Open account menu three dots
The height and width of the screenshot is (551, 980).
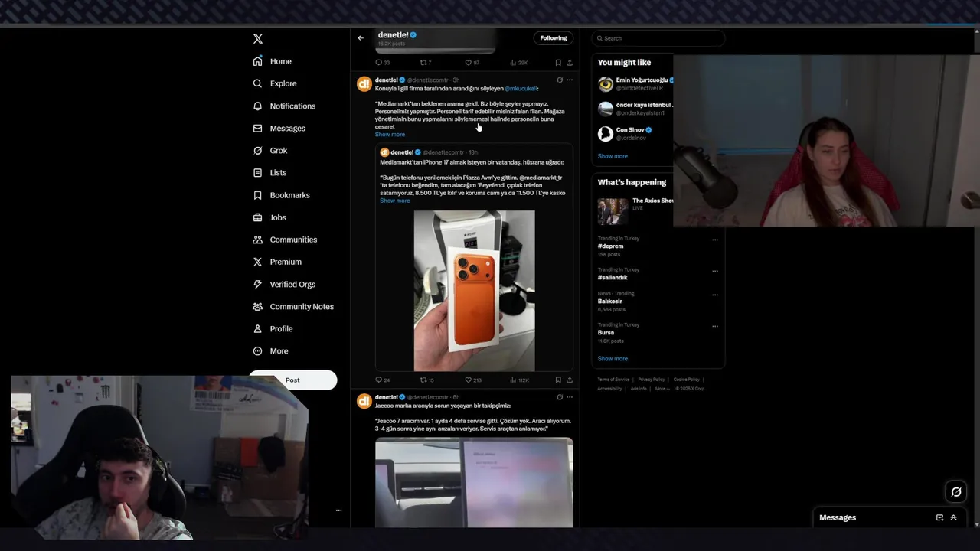(x=338, y=510)
